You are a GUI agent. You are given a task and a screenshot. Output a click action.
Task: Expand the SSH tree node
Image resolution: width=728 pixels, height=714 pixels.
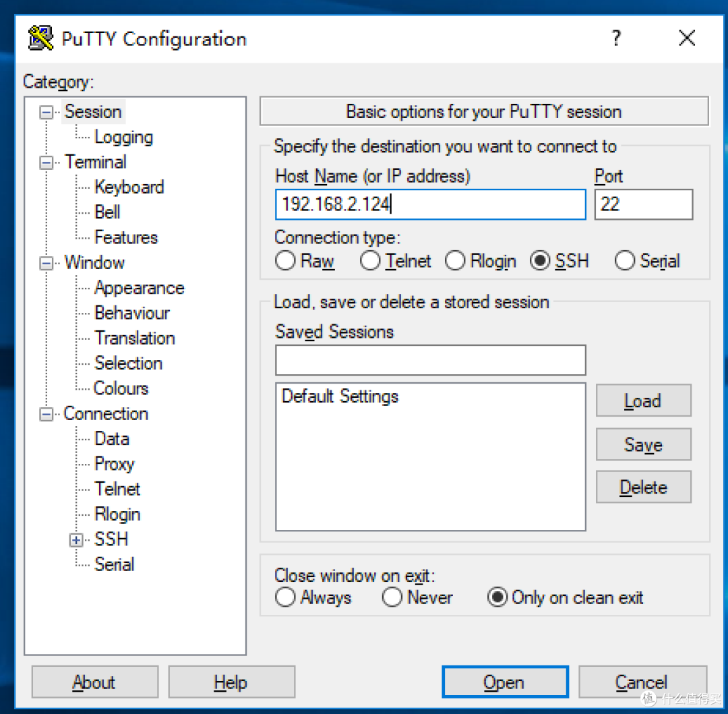[x=76, y=540]
